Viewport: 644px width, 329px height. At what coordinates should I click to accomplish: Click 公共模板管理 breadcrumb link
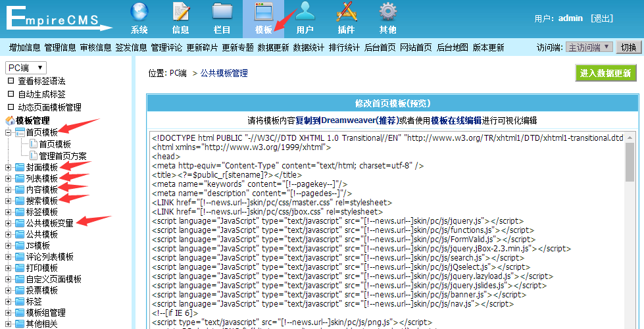coord(224,73)
